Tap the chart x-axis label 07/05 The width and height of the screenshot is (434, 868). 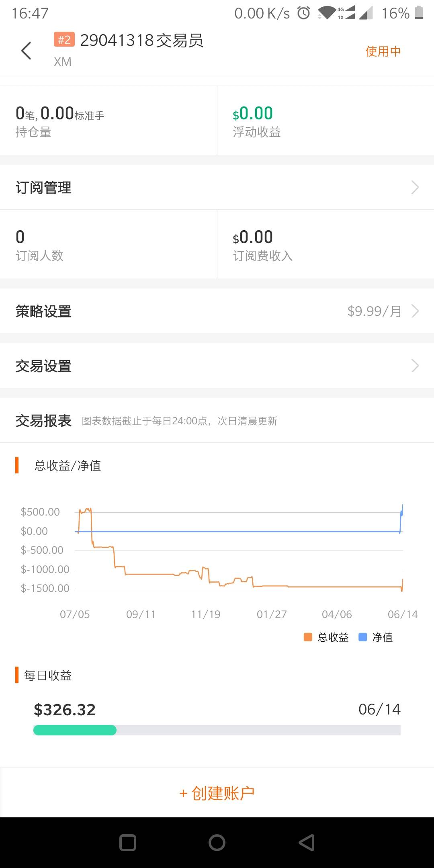pos(75,614)
